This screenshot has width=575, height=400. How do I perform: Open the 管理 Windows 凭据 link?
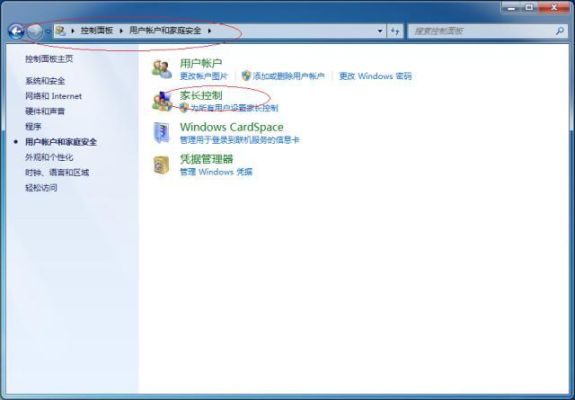[x=216, y=172]
